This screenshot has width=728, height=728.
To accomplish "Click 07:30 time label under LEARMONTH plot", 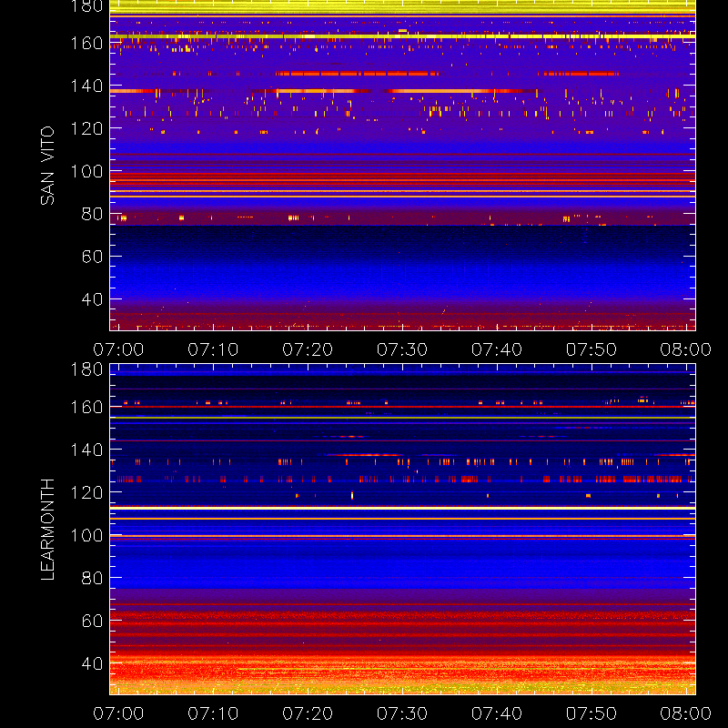I will pos(402,713).
